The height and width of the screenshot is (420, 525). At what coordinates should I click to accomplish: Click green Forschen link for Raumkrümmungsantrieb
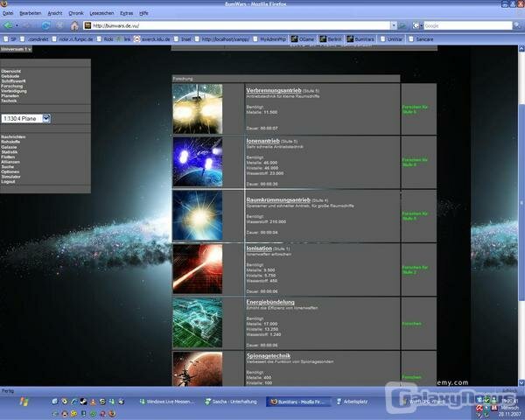(415, 216)
